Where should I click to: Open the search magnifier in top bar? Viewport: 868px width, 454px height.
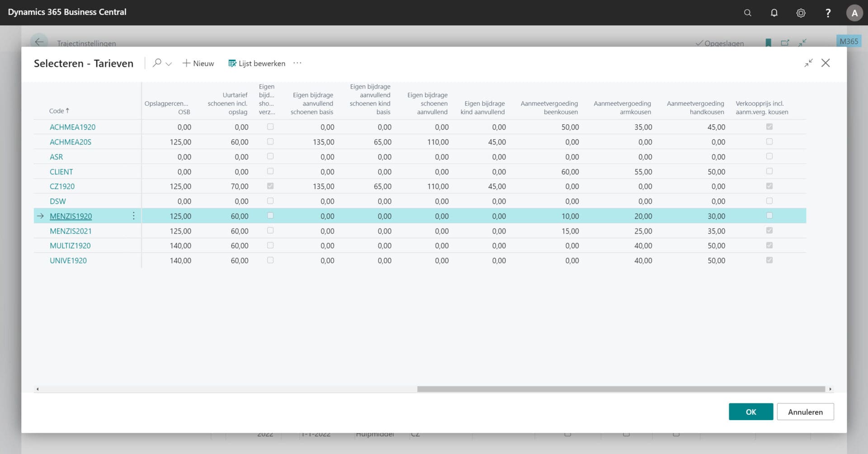point(748,13)
